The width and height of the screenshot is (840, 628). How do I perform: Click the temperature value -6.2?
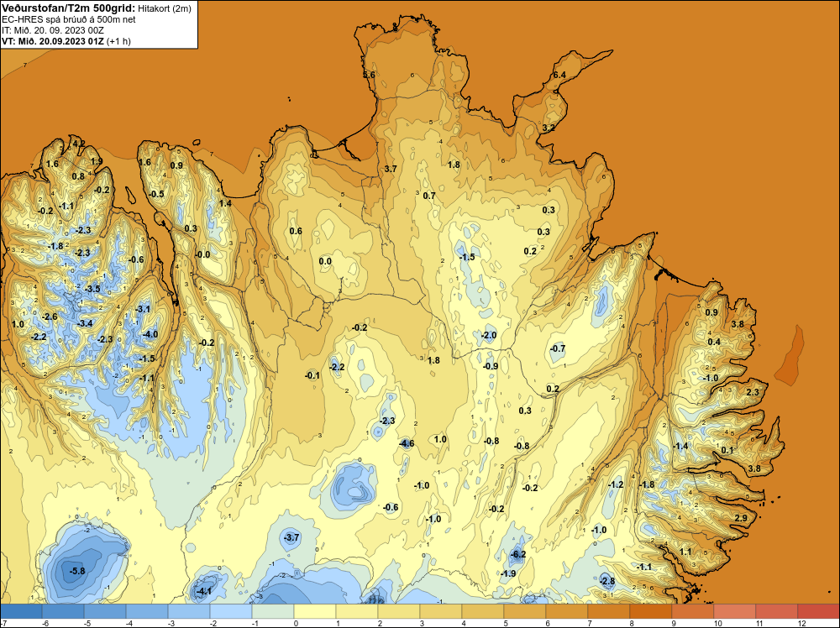[x=517, y=555]
